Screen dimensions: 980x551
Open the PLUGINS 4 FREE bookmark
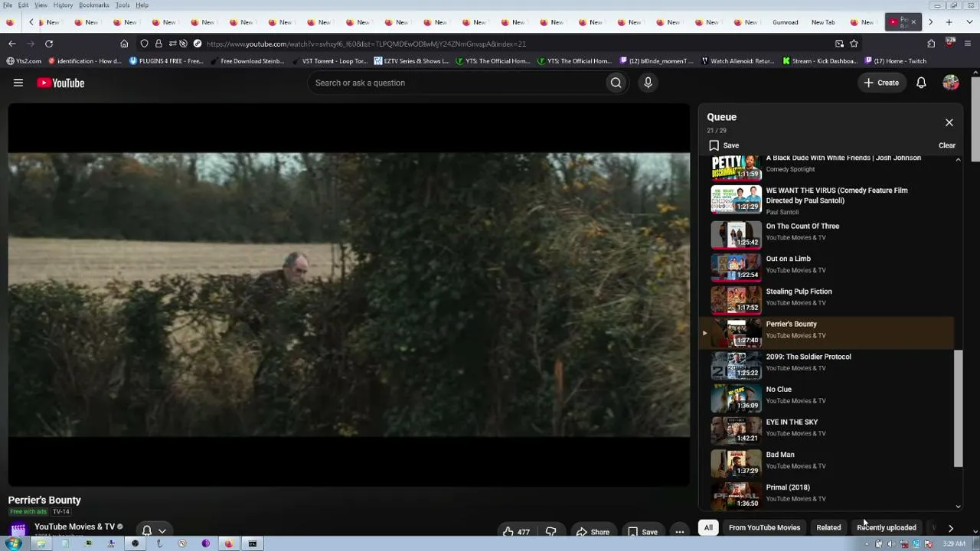(x=165, y=61)
